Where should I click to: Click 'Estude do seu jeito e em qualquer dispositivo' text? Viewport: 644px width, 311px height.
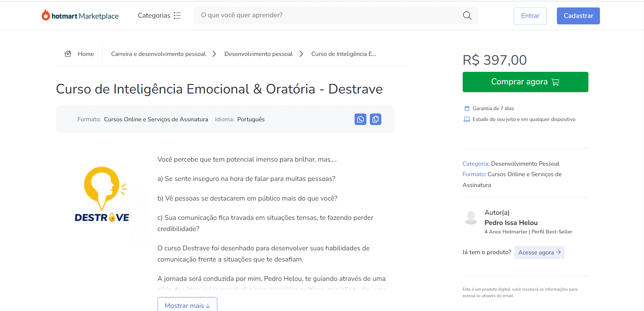click(524, 119)
